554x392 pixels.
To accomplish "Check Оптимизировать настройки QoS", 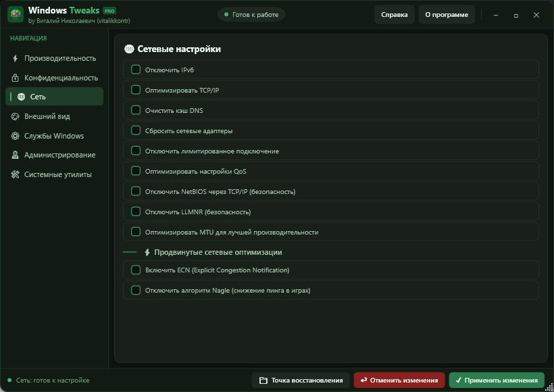I will (136, 171).
